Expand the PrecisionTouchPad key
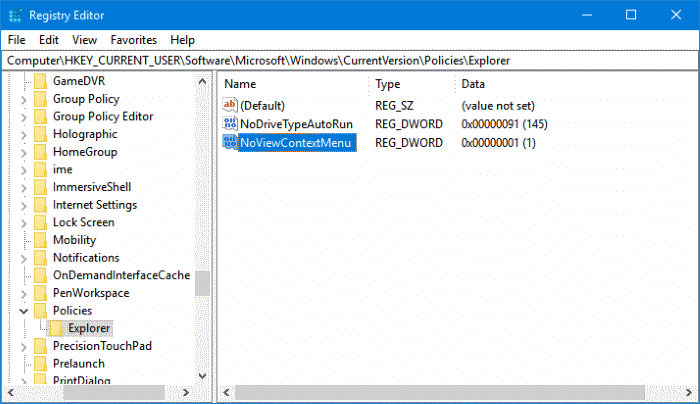 tap(24, 346)
